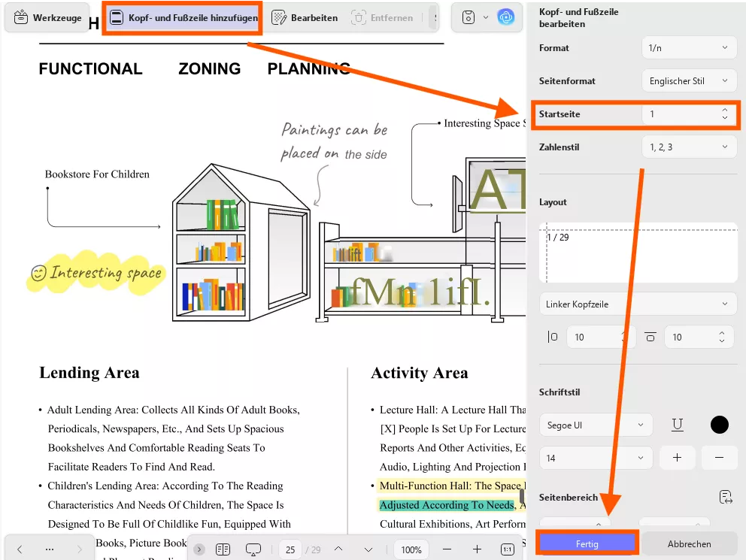The width and height of the screenshot is (746, 560).
Task: Open presentation mode from the bottom toolbar
Action: (253, 549)
